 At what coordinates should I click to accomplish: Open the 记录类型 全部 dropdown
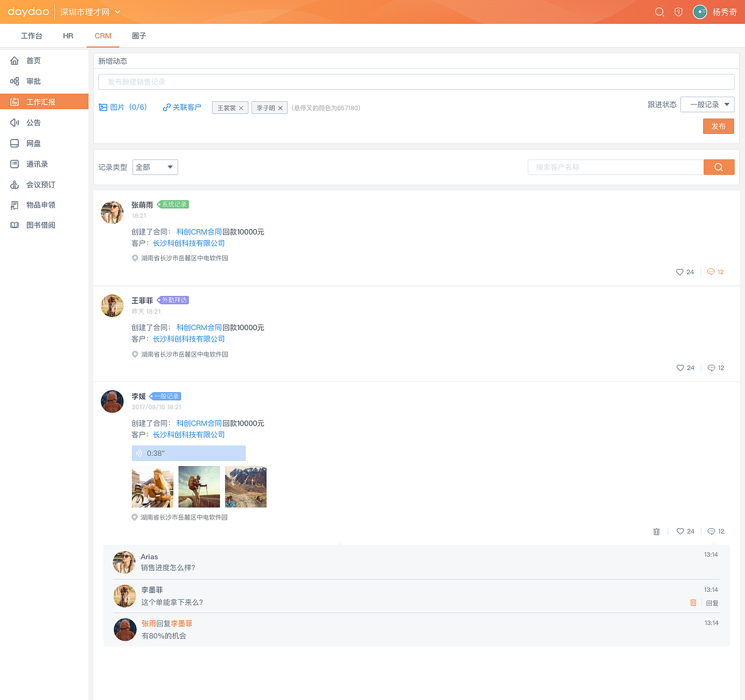point(155,167)
